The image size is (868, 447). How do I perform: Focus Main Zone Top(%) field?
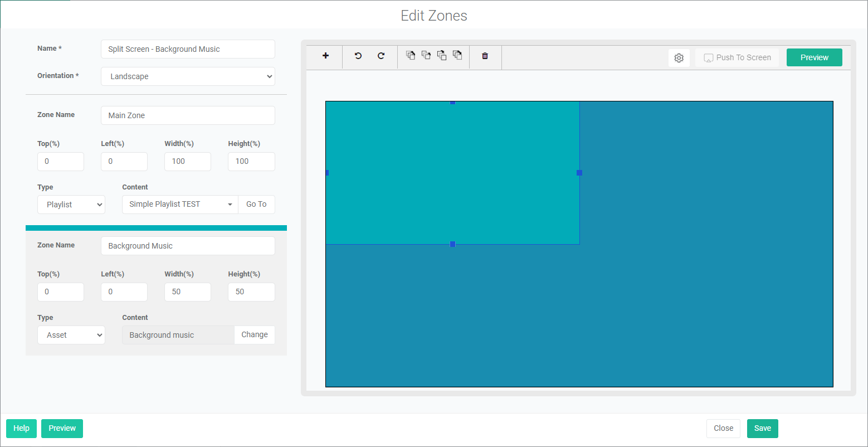click(x=61, y=161)
